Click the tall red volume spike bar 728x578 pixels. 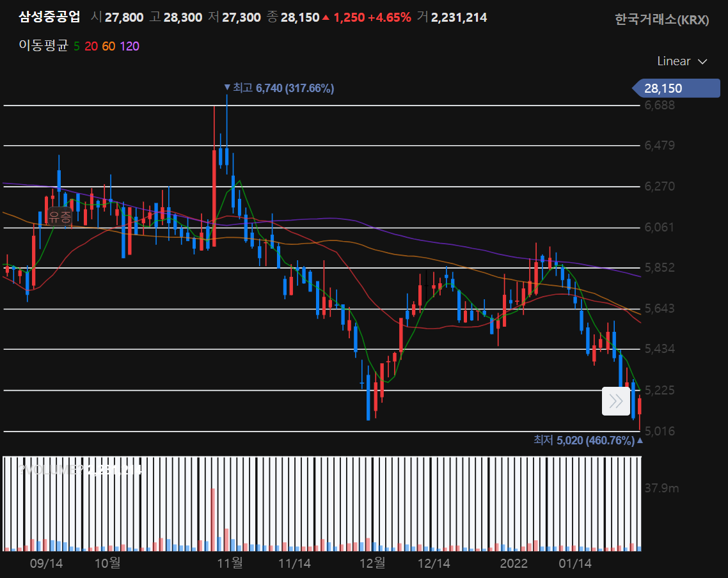coord(213,519)
